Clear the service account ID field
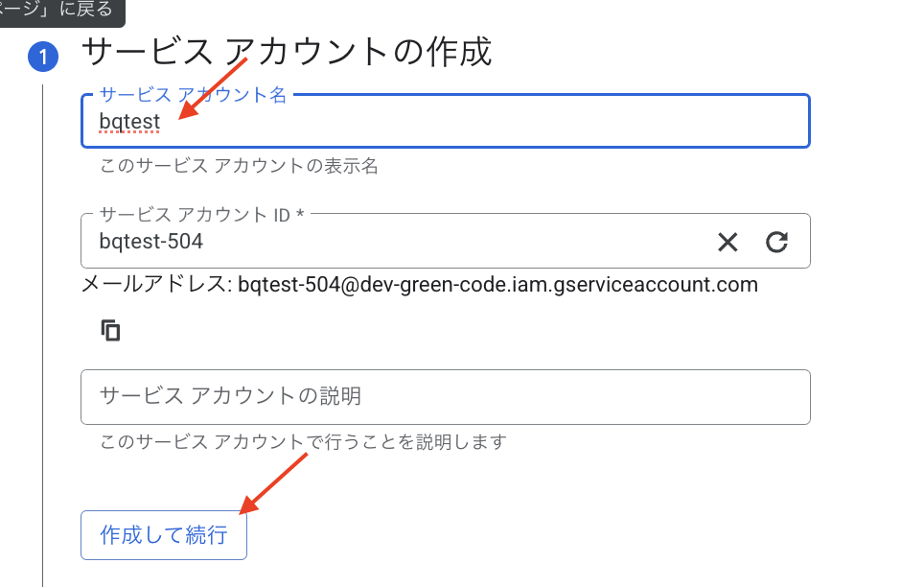This screenshot has width=924, height=587. (728, 242)
